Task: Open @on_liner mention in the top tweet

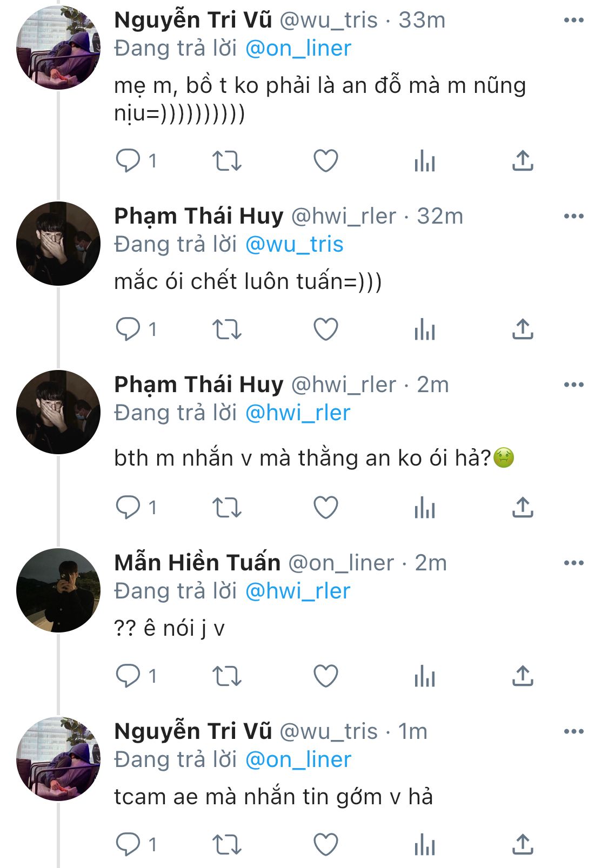Action: tap(298, 49)
